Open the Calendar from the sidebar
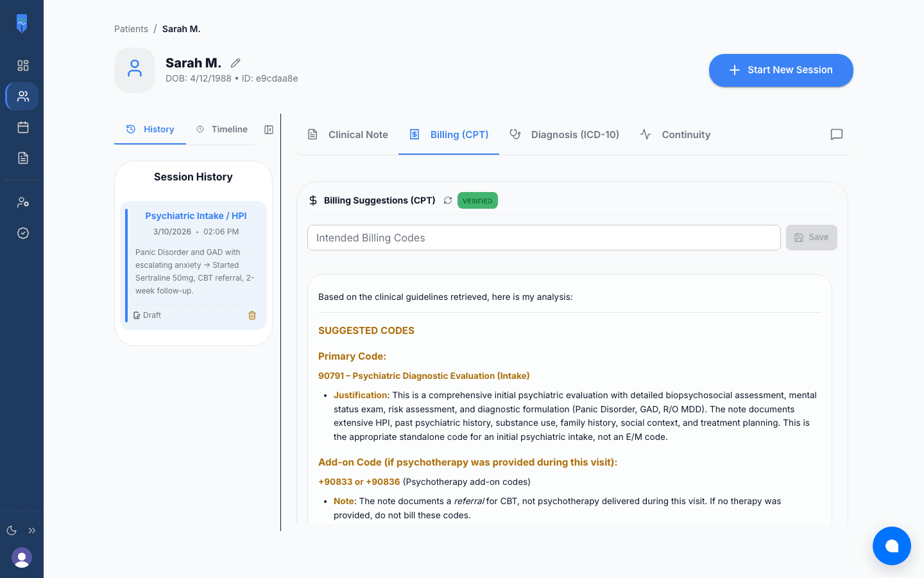 (x=22, y=127)
